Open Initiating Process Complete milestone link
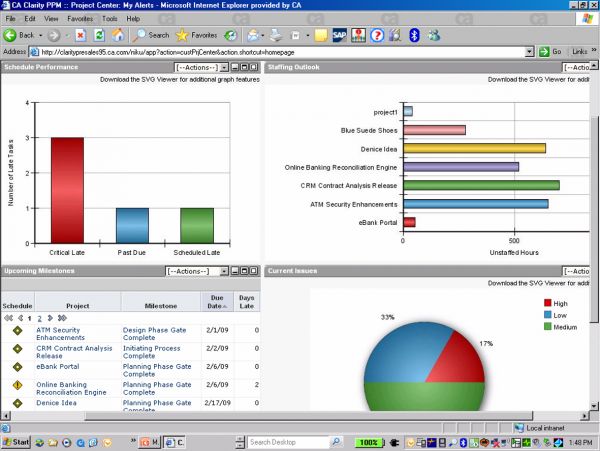The height and width of the screenshot is (451, 600). 151,352
